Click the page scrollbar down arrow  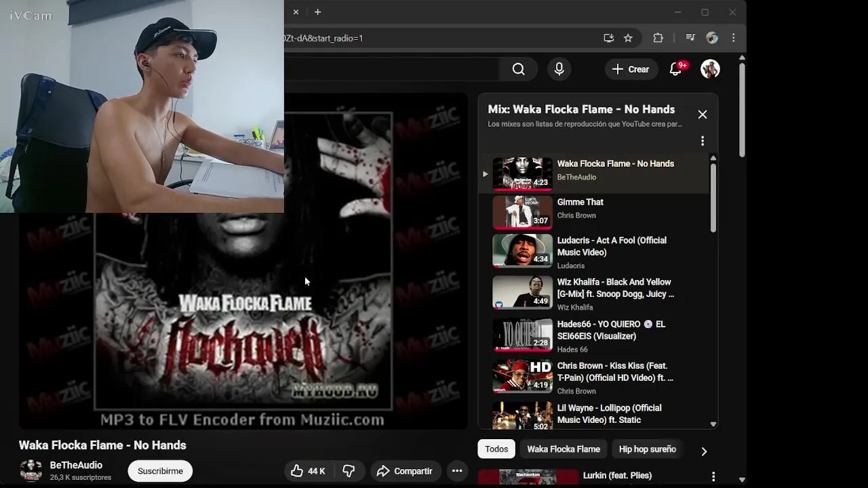coord(742,480)
